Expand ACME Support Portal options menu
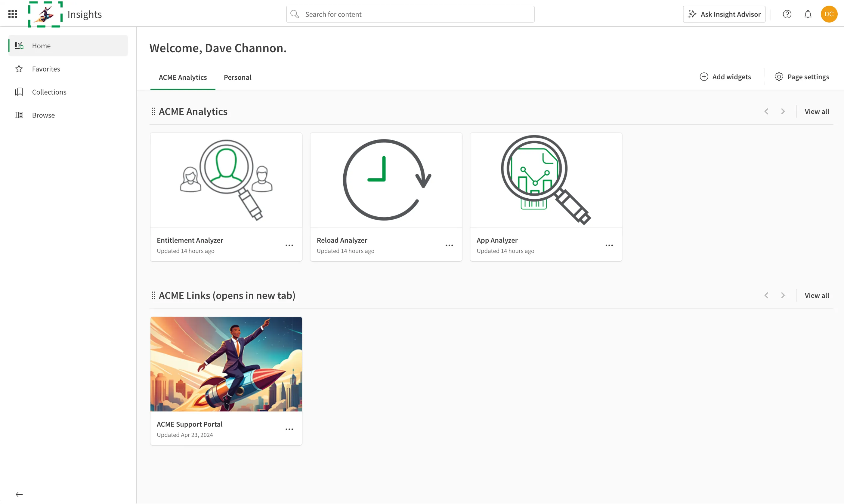 pyautogui.click(x=289, y=429)
